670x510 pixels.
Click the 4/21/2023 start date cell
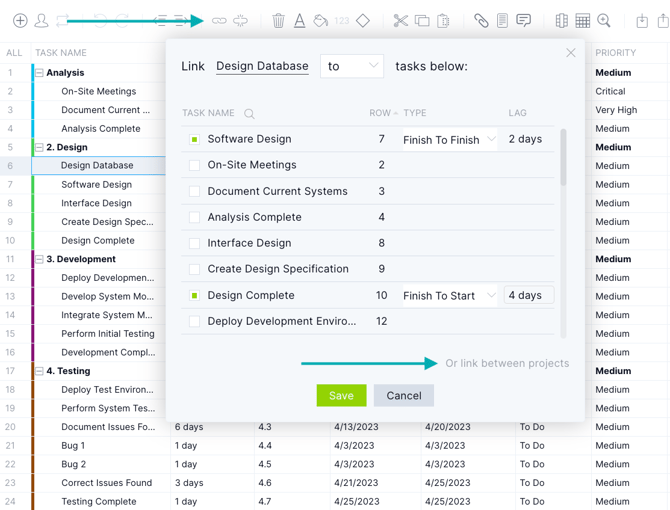356,483
